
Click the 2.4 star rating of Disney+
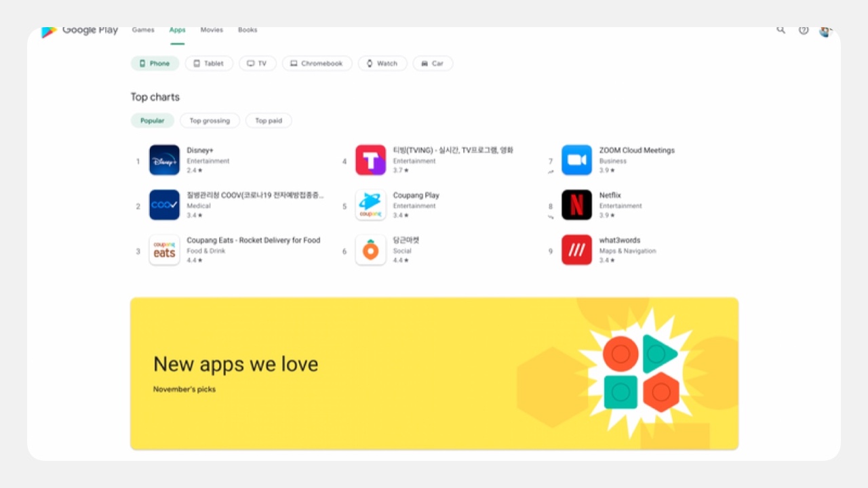[x=195, y=171]
